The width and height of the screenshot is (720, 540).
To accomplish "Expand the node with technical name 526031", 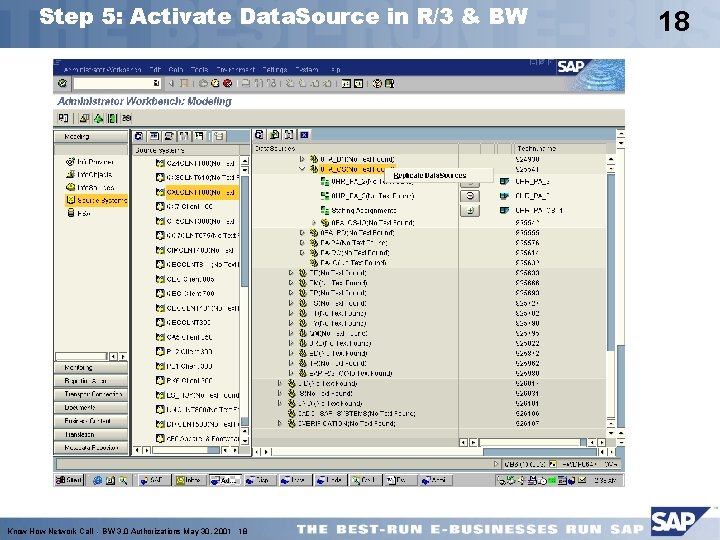I will pos(280,393).
